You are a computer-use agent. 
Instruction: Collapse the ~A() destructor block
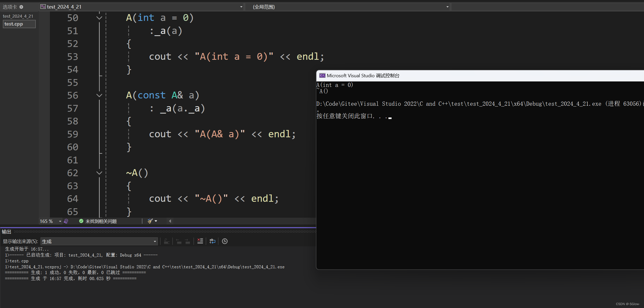tap(99, 173)
